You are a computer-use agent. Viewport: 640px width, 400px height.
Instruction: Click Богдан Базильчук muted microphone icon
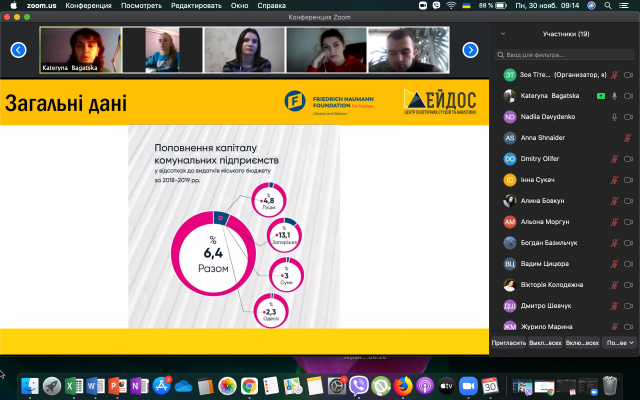tap(614, 243)
